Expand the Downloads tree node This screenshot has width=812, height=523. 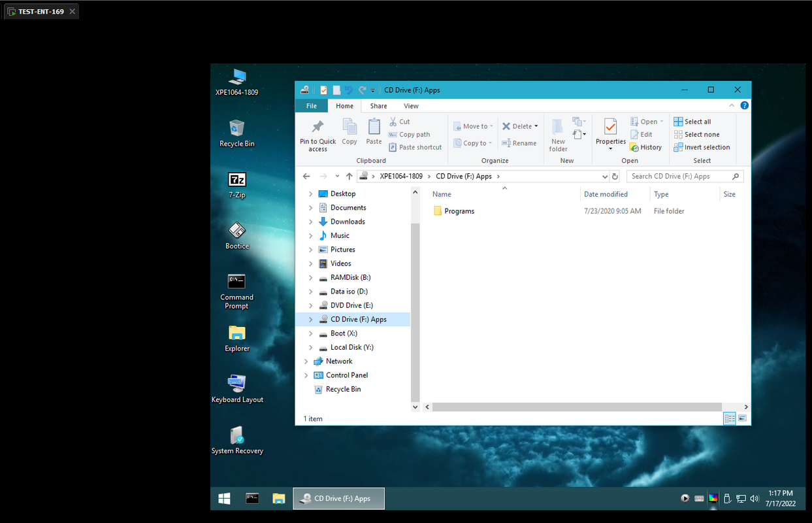(x=311, y=222)
